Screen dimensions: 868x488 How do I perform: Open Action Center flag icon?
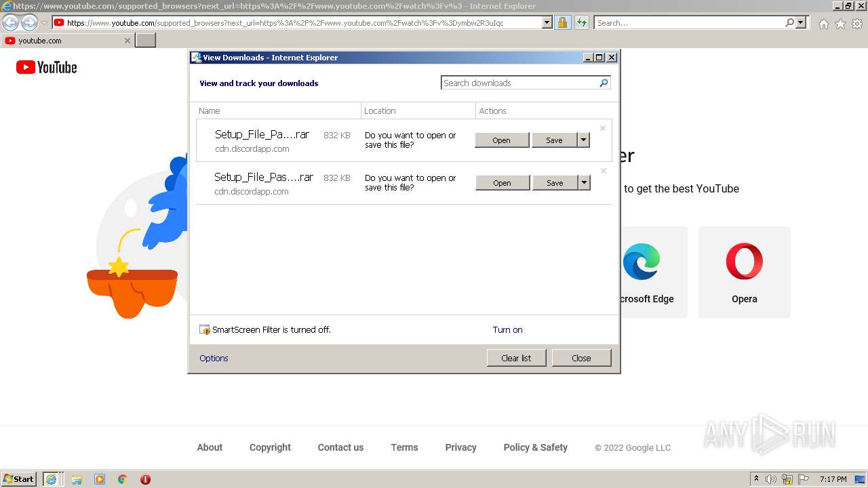804,479
